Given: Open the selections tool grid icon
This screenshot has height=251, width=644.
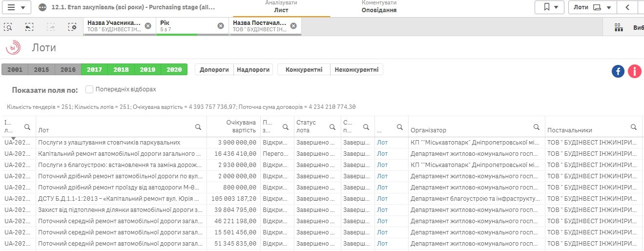Looking at the screenshot, I should click(619, 27).
